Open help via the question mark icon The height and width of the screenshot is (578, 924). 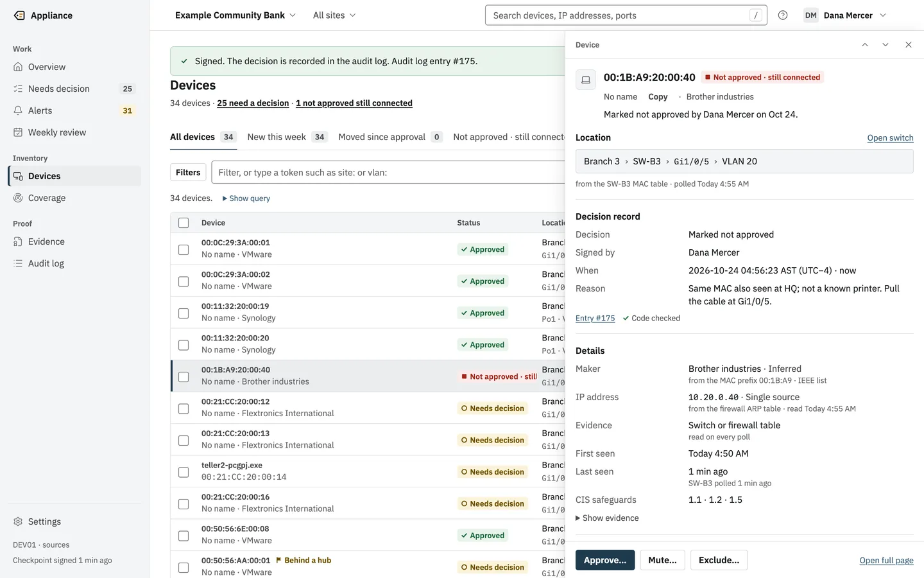(783, 15)
